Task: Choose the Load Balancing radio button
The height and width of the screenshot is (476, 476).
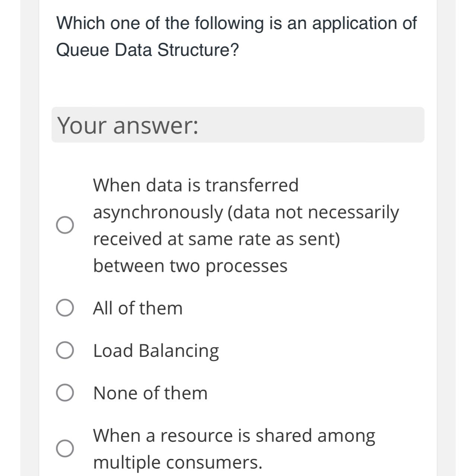Action: 65,351
